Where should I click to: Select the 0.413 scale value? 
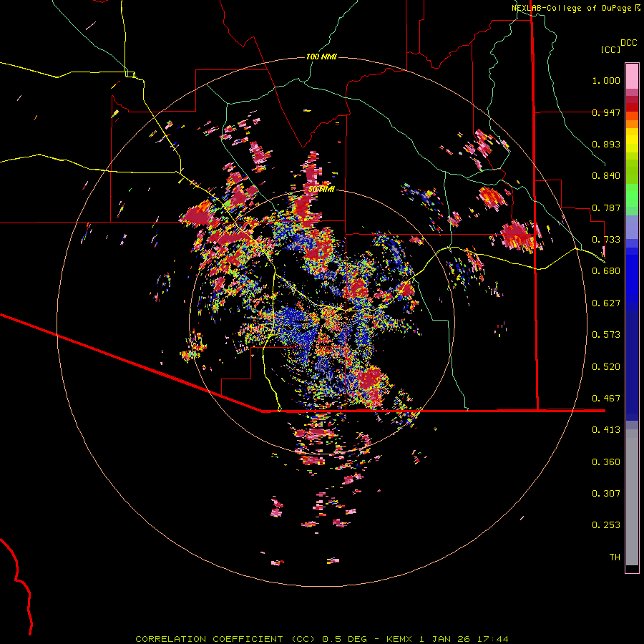click(606, 430)
